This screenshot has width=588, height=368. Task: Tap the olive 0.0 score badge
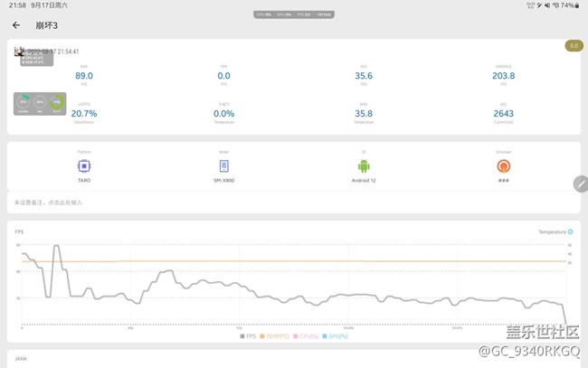pyautogui.click(x=573, y=45)
